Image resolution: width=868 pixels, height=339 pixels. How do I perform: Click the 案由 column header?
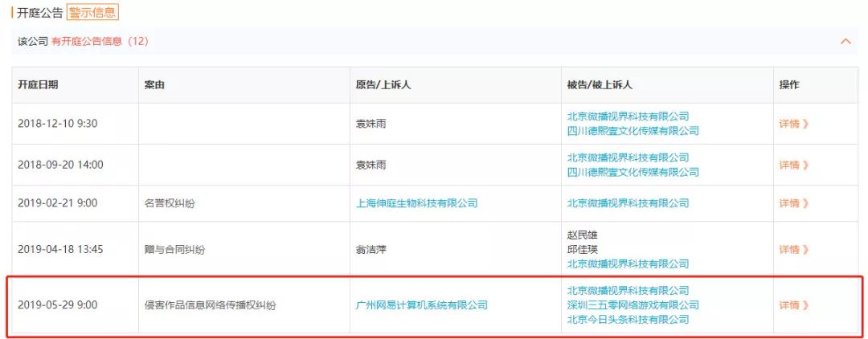coord(154,84)
